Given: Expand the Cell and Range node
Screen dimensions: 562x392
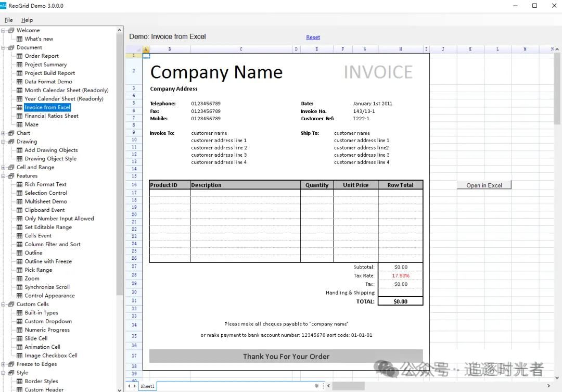Looking at the screenshot, I should (x=3, y=167).
